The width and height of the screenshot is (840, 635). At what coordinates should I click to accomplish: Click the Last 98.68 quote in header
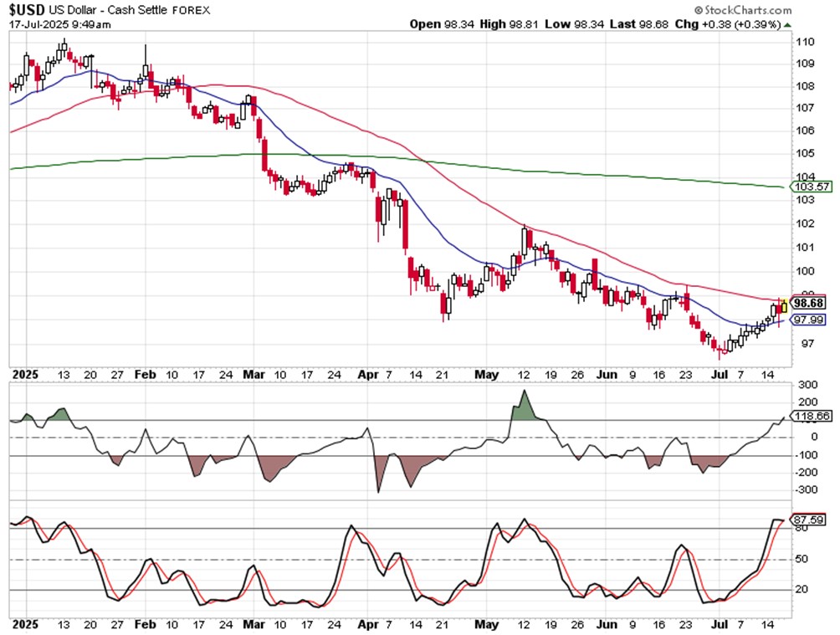pos(638,24)
